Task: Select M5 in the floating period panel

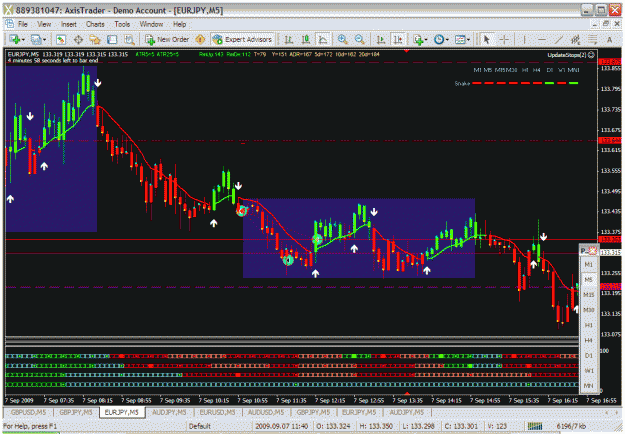Action: (588, 280)
